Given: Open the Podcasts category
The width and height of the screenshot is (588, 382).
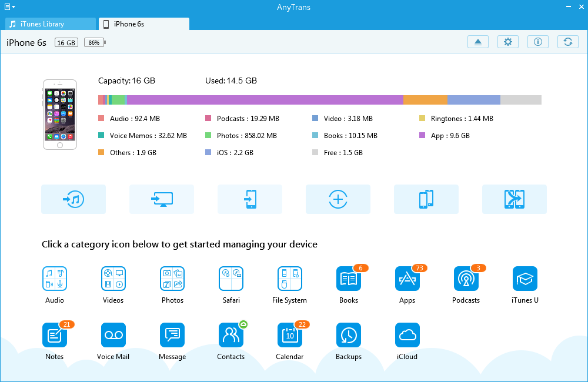Looking at the screenshot, I should click(x=466, y=279).
